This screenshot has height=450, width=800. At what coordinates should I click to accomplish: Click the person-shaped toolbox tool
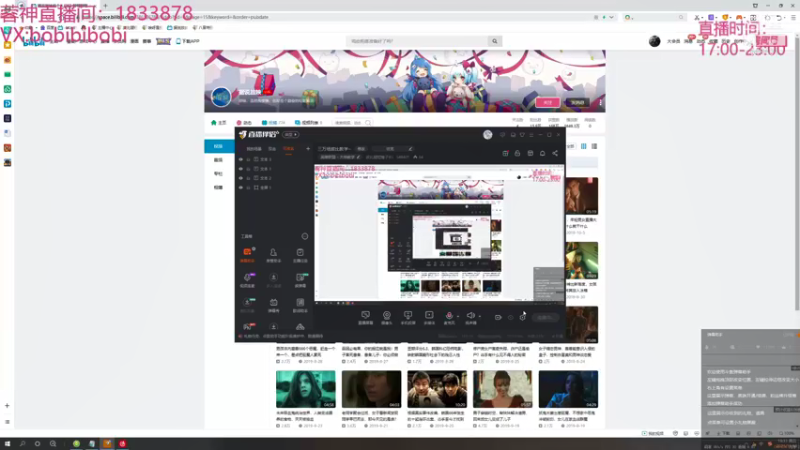[273, 255]
